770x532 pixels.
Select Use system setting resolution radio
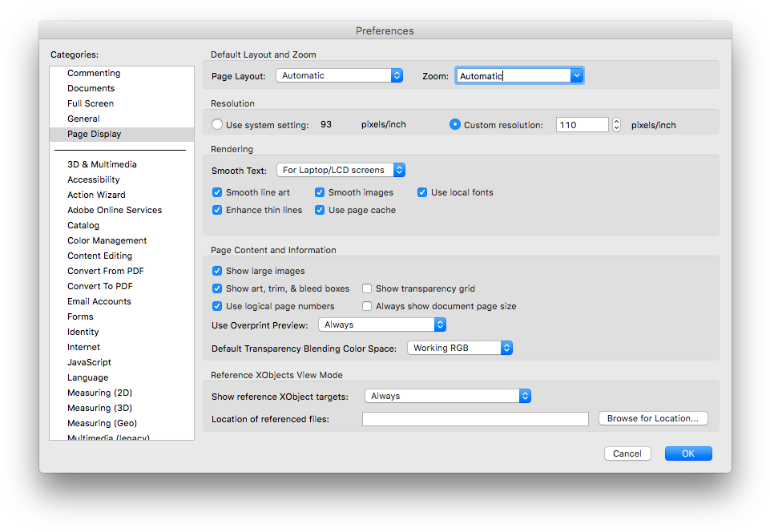click(x=217, y=124)
